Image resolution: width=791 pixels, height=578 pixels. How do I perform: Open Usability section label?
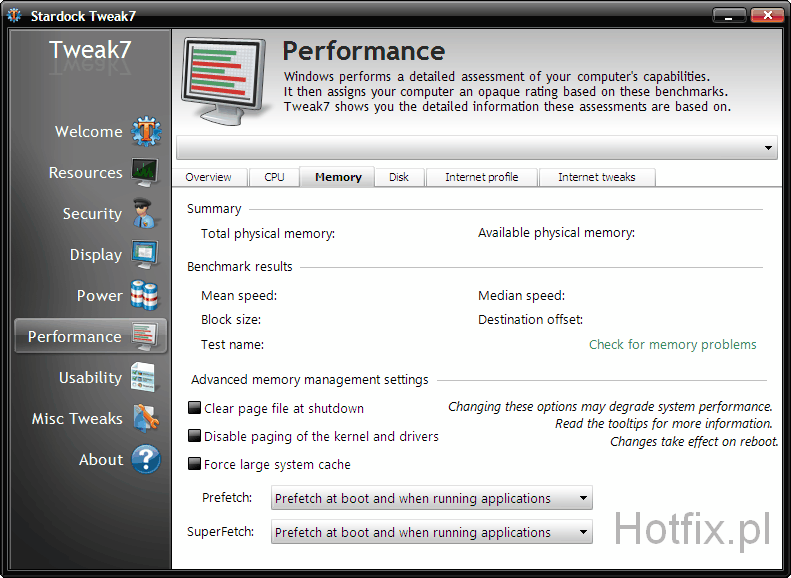[90, 378]
